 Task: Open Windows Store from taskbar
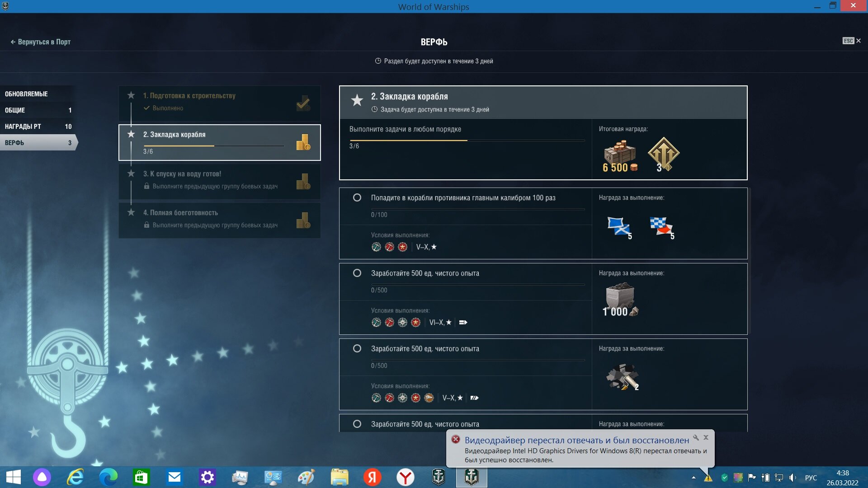pyautogui.click(x=141, y=477)
